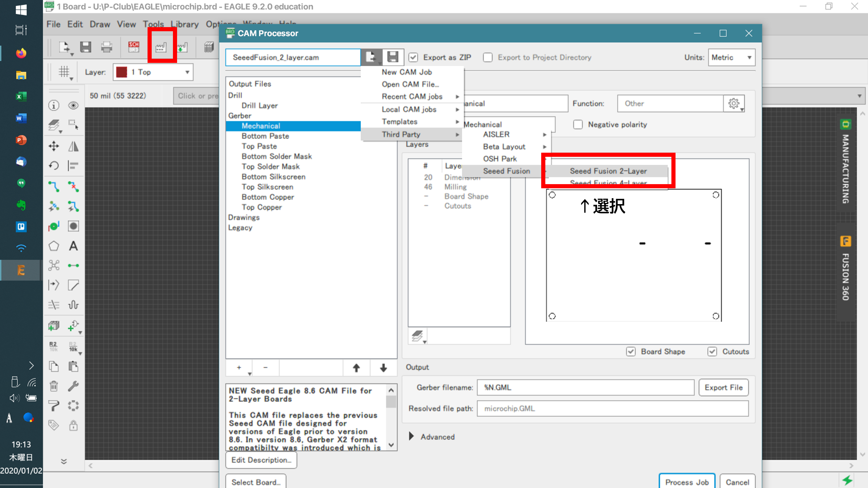Viewport: 868px width, 488px height.
Task: Move output item down with arrow
Action: (383, 368)
